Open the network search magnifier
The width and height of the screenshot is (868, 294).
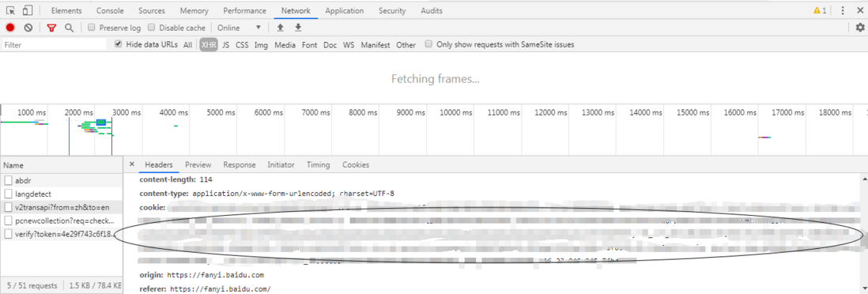(69, 28)
